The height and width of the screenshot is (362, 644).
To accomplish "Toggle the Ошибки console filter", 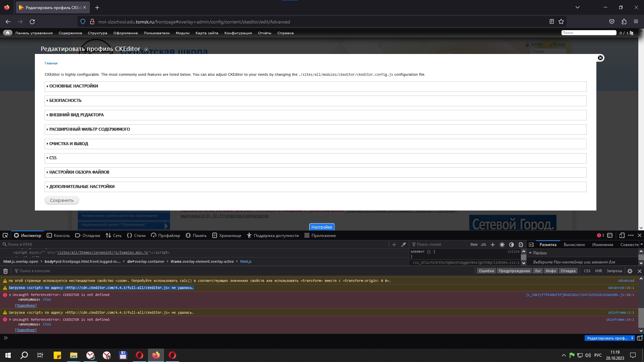I will [486, 271].
